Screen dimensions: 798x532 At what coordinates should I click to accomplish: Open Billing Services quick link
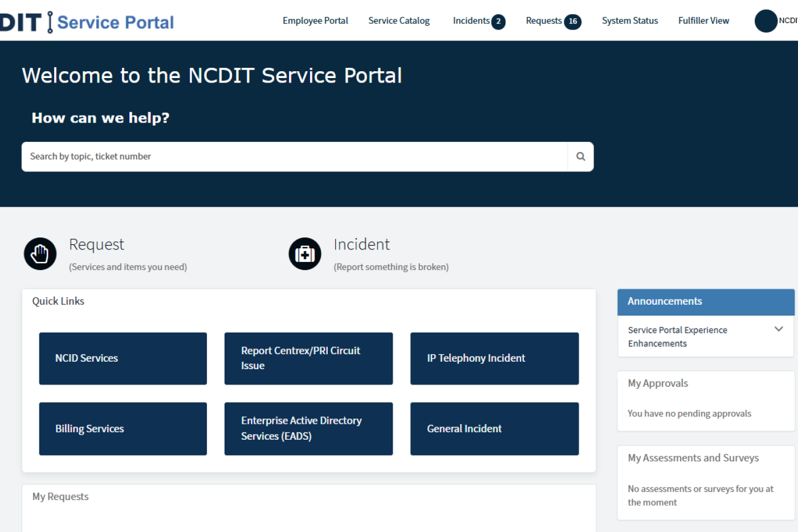pyautogui.click(x=123, y=428)
